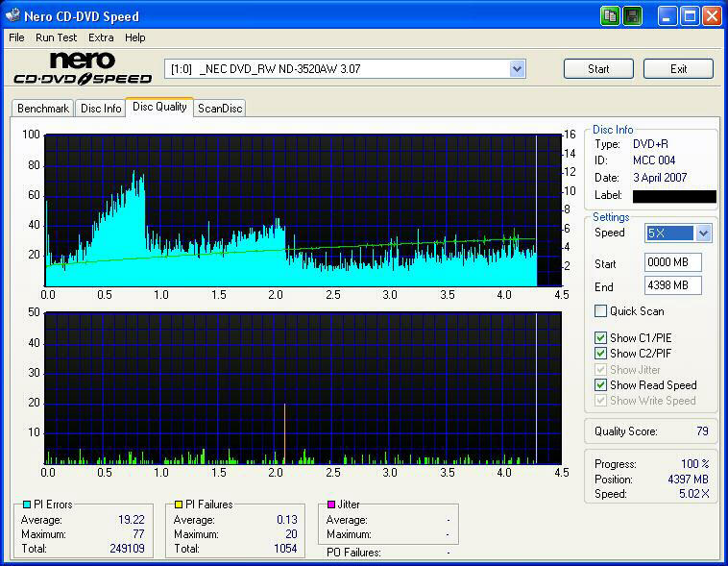Uncheck Show C1/PIE
This screenshot has width=728, height=566.
[600, 338]
